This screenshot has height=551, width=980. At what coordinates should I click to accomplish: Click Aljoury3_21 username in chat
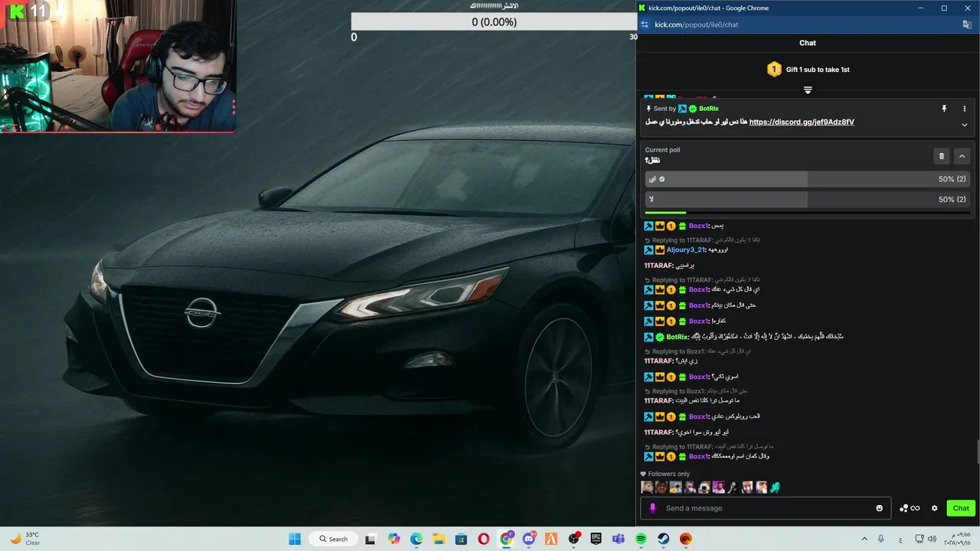coord(685,250)
